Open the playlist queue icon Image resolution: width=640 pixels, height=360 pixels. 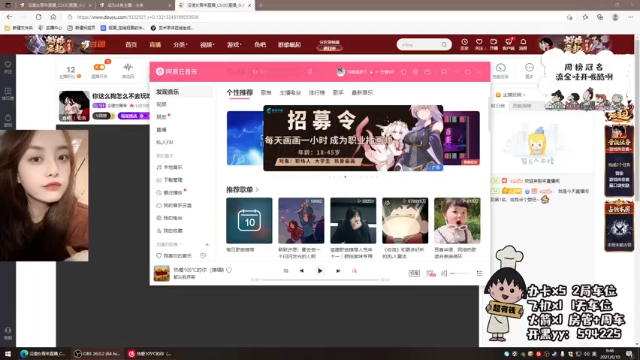click(x=479, y=273)
